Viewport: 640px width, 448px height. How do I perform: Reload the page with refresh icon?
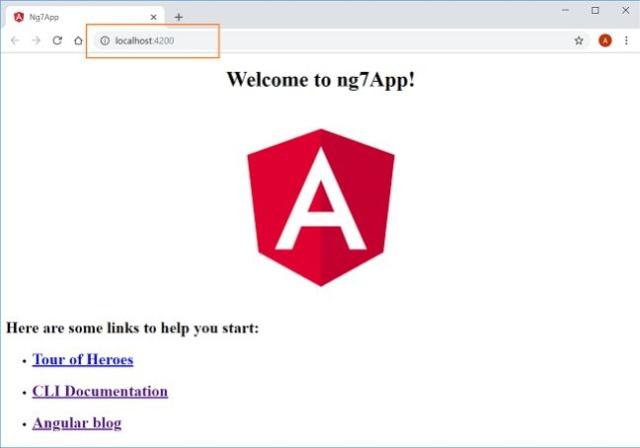[57, 40]
